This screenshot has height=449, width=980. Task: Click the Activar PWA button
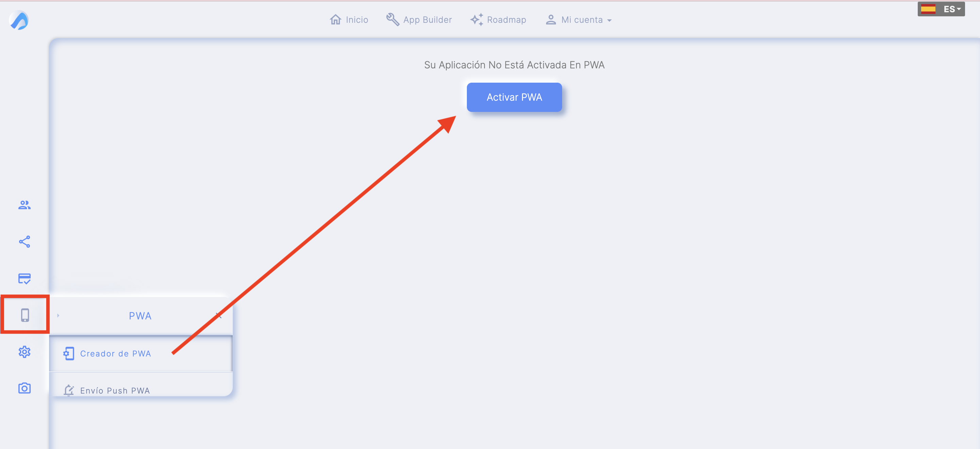(x=514, y=97)
